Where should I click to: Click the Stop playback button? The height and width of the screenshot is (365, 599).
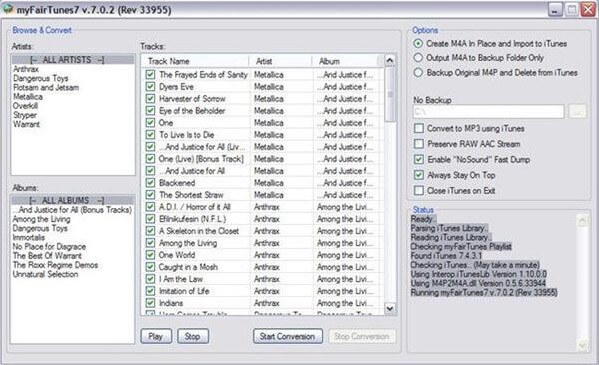point(193,336)
